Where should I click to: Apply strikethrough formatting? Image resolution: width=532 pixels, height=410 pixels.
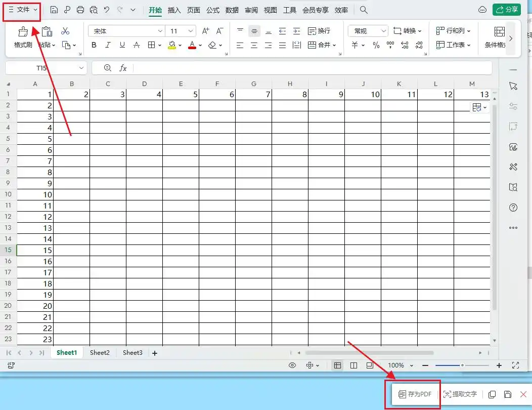137,45
